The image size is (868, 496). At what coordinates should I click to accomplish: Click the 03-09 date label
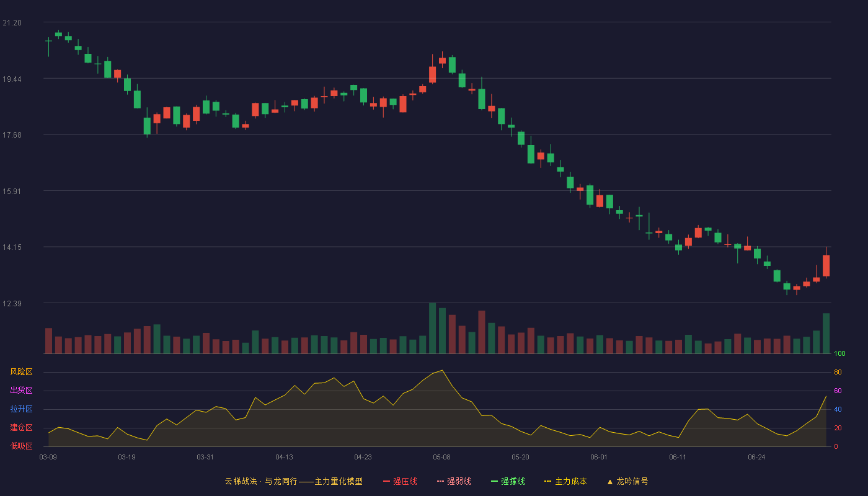pos(48,457)
